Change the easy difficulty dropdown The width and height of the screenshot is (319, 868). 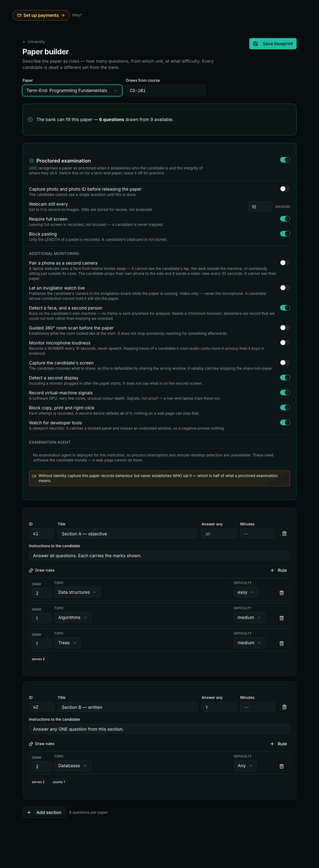[x=246, y=592]
